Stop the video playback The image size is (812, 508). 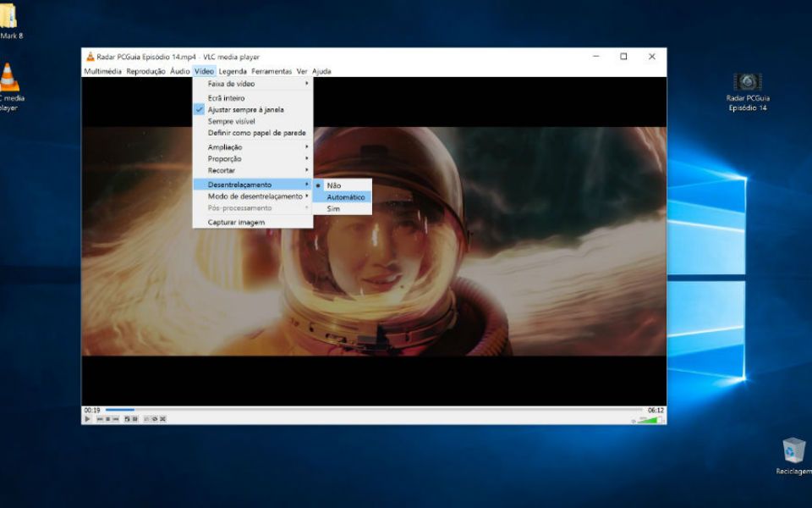click(x=107, y=419)
